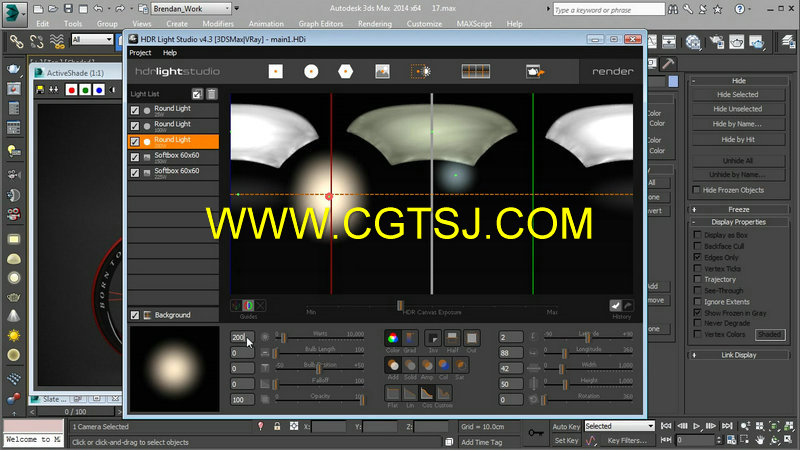Screen dimensions: 800x450
Task: Click the Unhide All button
Action: click(x=738, y=160)
